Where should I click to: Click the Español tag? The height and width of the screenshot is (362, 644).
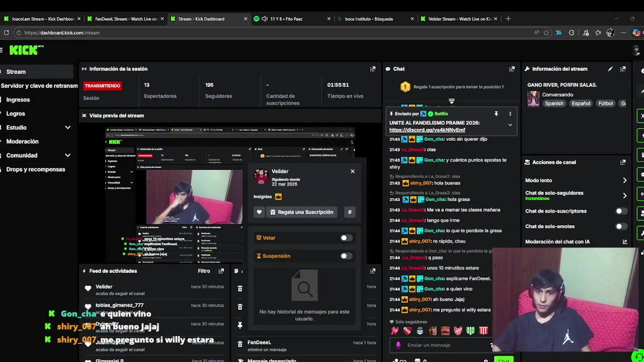click(581, 104)
